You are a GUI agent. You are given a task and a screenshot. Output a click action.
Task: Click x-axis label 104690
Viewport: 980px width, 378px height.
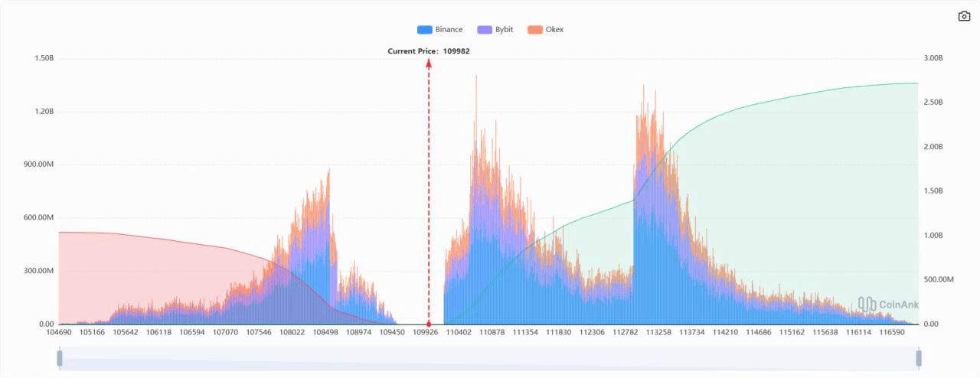click(59, 333)
